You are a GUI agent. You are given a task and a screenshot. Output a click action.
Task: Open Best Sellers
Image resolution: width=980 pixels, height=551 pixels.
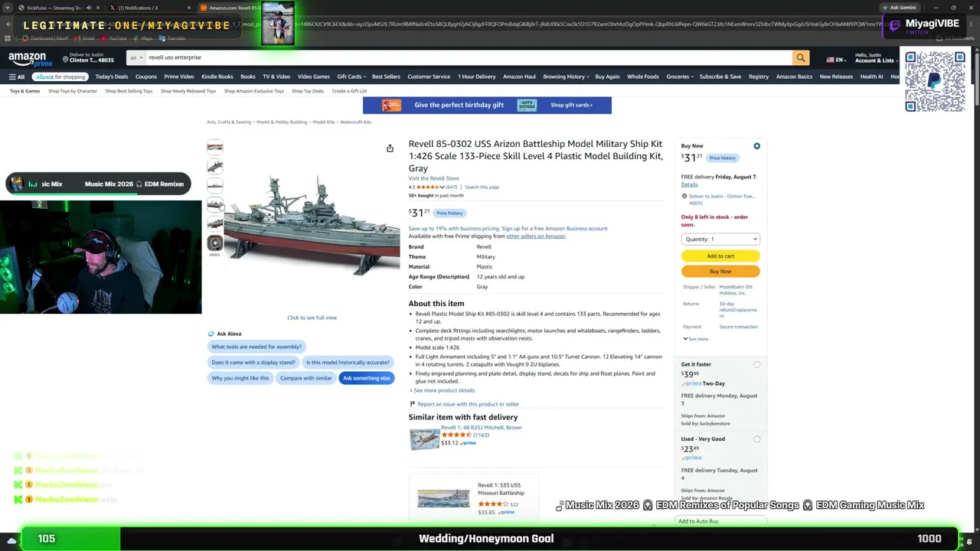386,77
